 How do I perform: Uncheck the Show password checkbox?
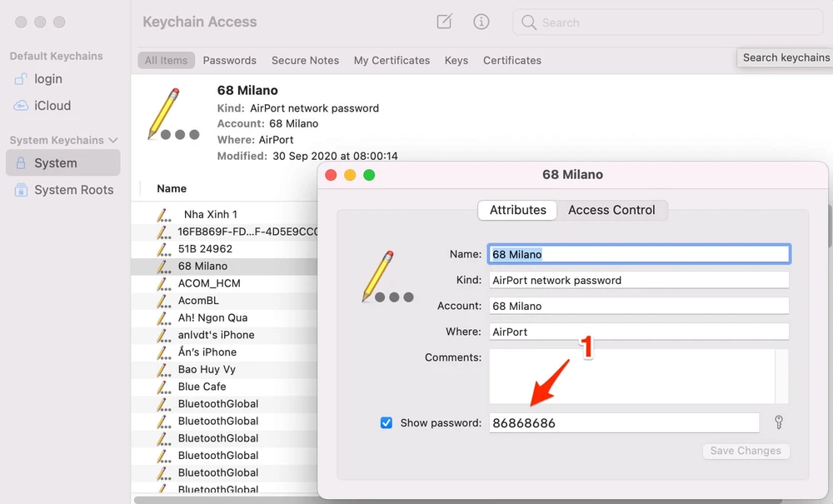tap(387, 422)
